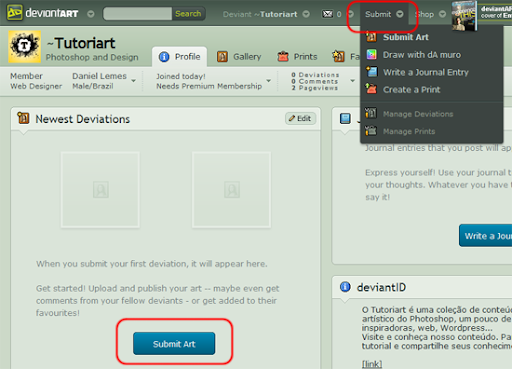The width and height of the screenshot is (512, 369).
Task: Open the messages envelope icon
Action: tap(327, 14)
